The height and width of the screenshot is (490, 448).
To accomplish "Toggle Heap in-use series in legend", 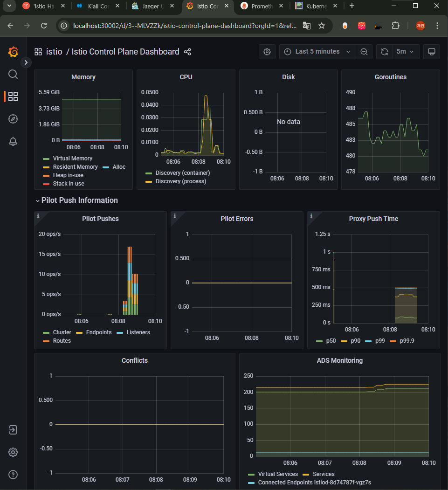I will 68,175.
